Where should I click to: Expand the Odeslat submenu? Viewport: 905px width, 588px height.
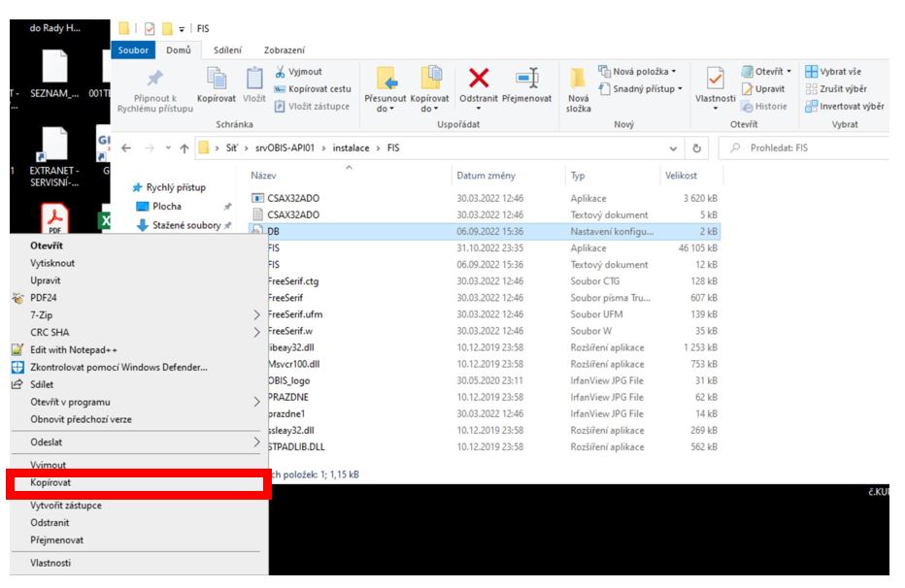pos(136,441)
